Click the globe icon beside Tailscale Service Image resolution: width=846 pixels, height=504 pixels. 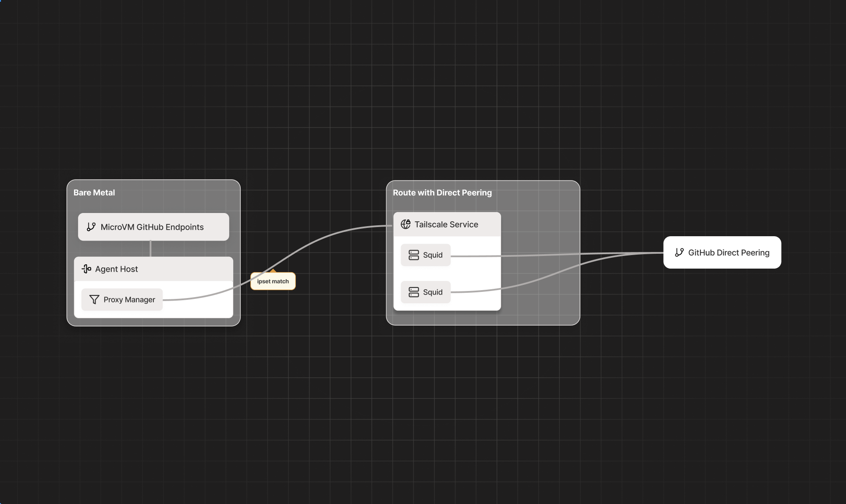pos(405,224)
